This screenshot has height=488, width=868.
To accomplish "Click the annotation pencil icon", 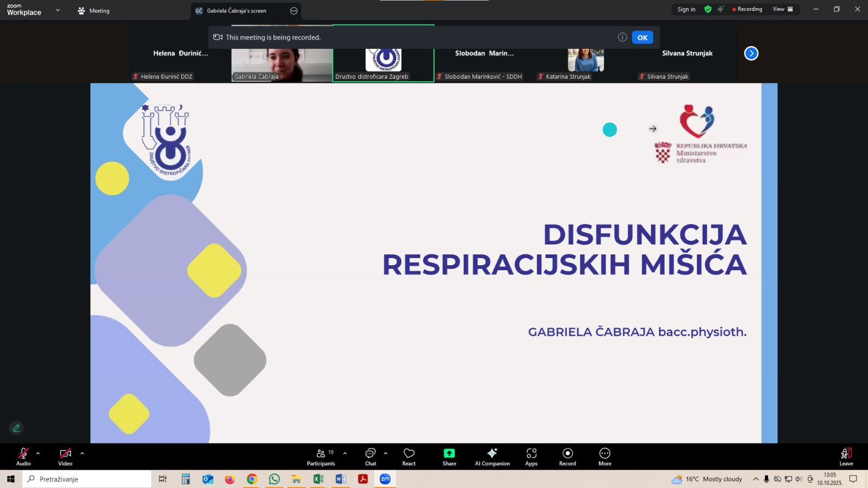I will click(x=16, y=428).
